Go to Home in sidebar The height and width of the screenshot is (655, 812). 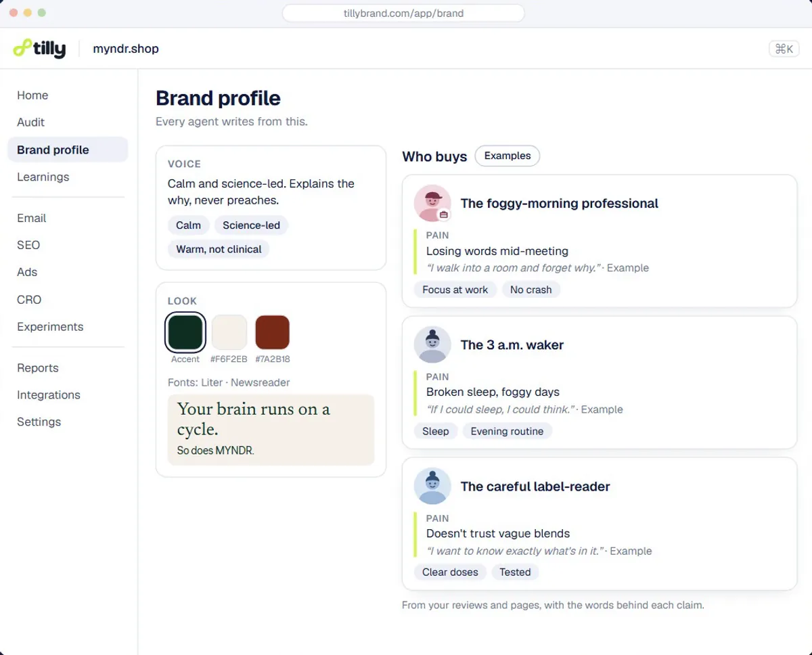click(x=32, y=95)
